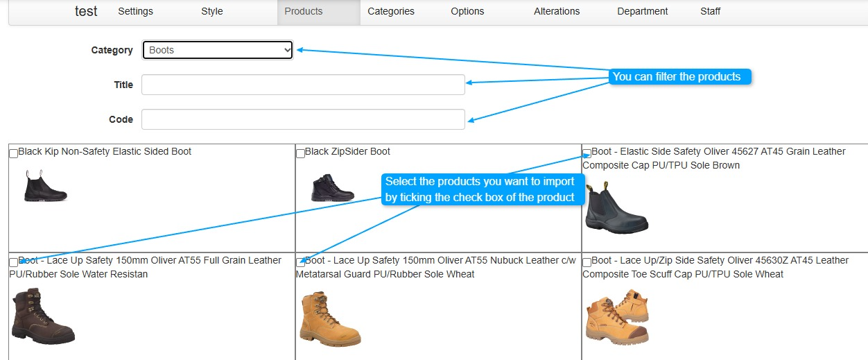
Task: Switch to the Alterations tab
Action: [x=557, y=11]
